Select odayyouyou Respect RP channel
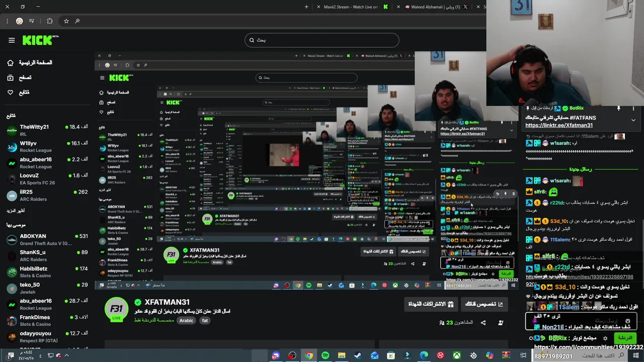The width and height of the screenshot is (644, 362). 47,336
